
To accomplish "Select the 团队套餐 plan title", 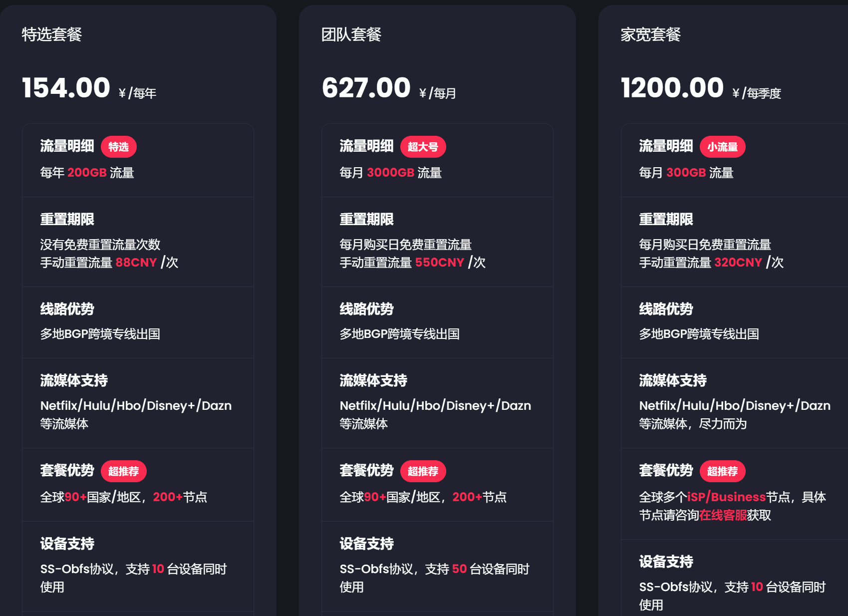I will coord(351,34).
